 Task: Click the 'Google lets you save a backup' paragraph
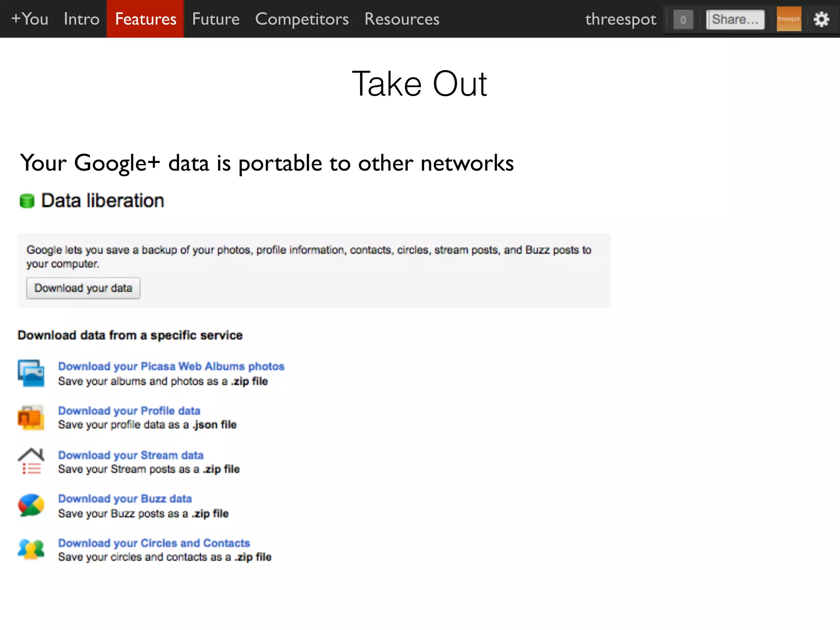(x=309, y=256)
